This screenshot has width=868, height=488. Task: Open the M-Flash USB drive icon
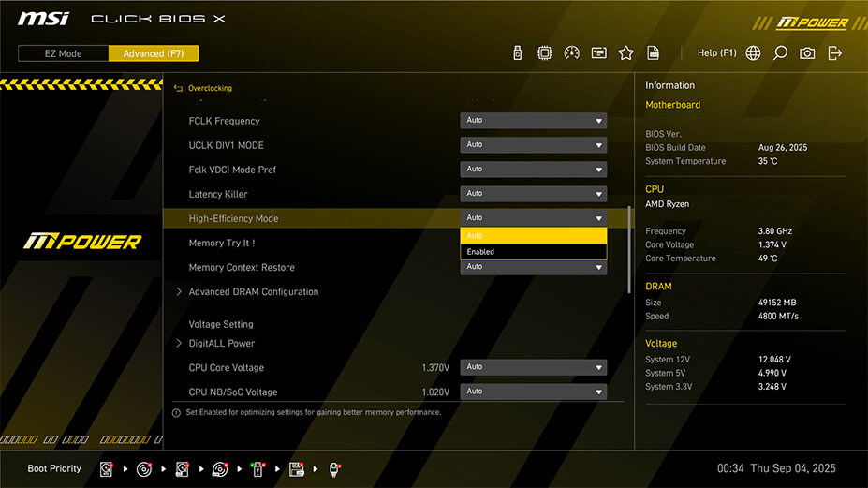[517, 53]
